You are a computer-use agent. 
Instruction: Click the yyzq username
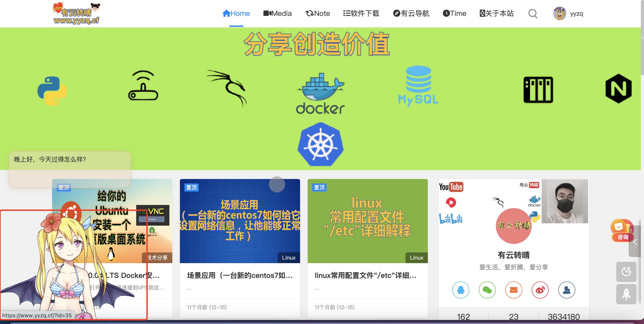pos(576,13)
